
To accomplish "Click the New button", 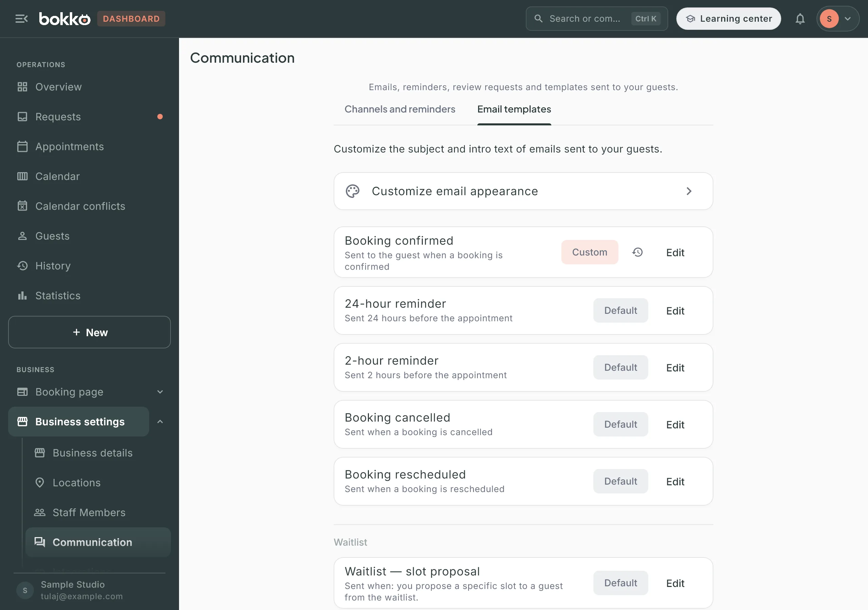I will [x=90, y=332].
